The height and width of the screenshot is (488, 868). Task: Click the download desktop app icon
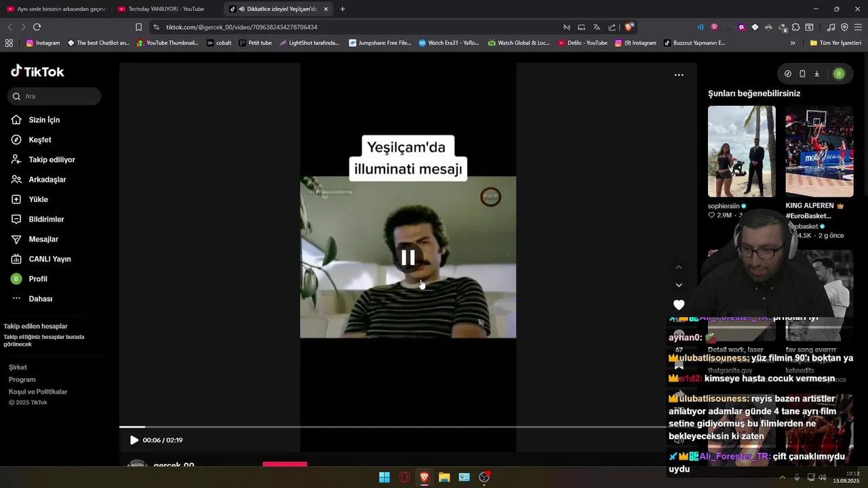point(816,74)
